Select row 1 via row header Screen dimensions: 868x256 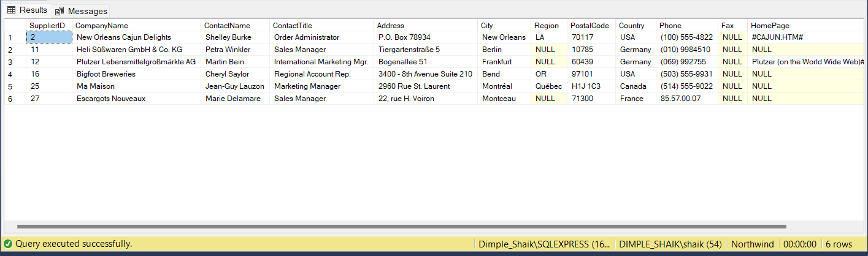click(11, 37)
